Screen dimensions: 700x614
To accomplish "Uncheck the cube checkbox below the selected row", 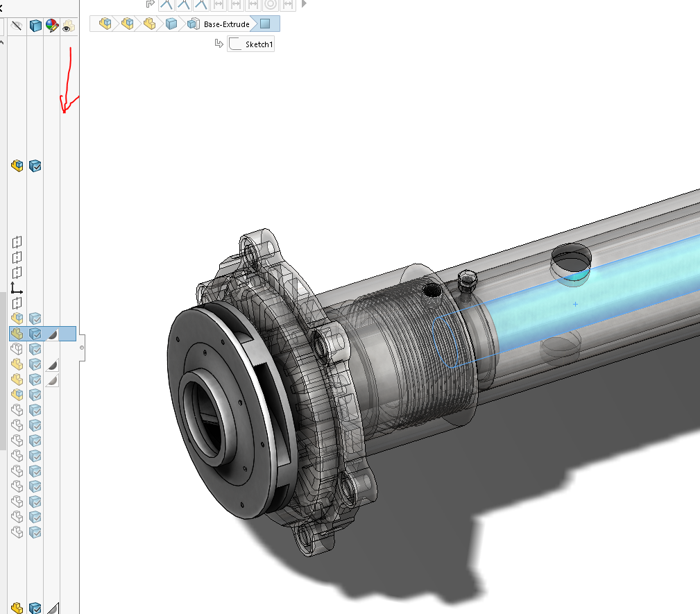I will (x=35, y=349).
